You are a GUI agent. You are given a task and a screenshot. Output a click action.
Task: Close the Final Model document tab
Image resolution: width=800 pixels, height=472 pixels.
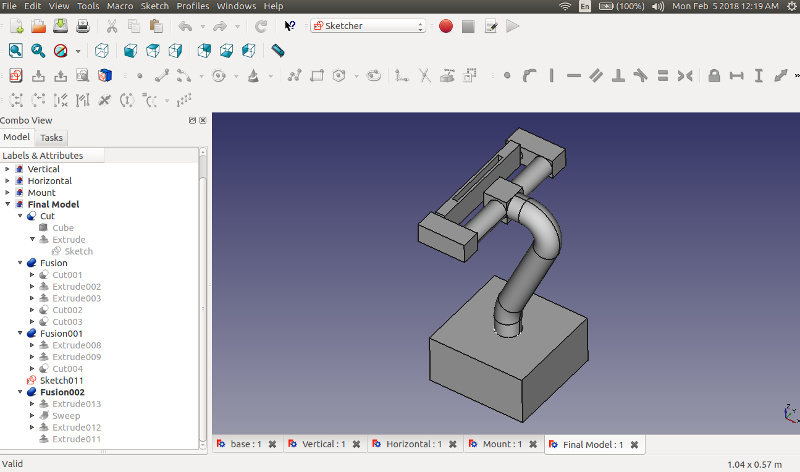coord(634,444)
